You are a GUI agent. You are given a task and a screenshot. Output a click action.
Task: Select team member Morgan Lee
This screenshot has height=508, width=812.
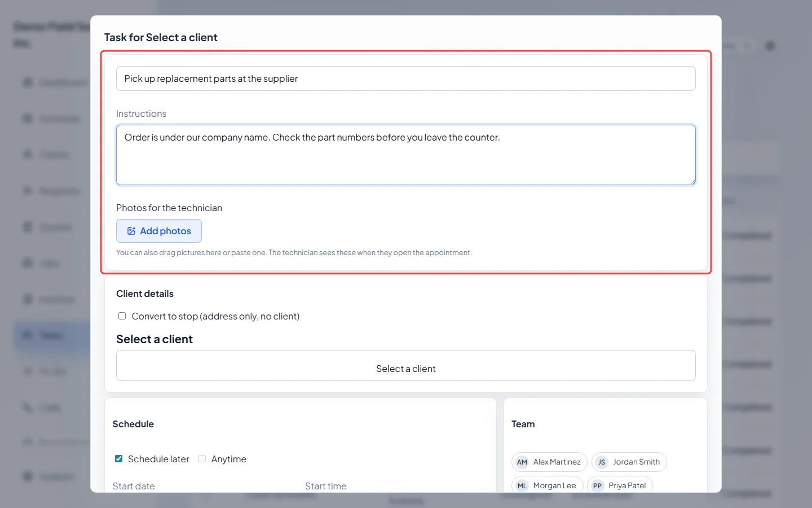coord(547,485)
